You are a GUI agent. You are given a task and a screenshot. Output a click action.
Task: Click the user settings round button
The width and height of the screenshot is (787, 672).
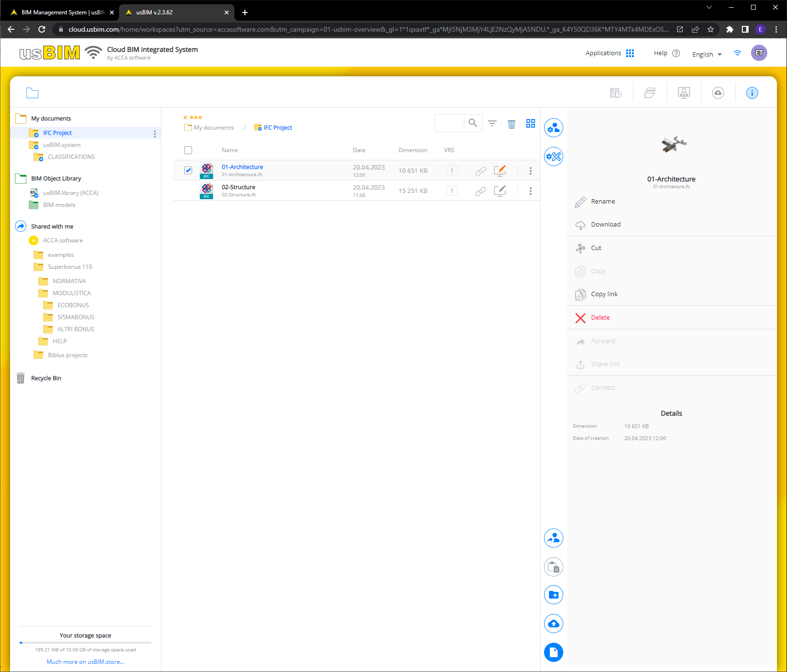[x=554, y=128]
